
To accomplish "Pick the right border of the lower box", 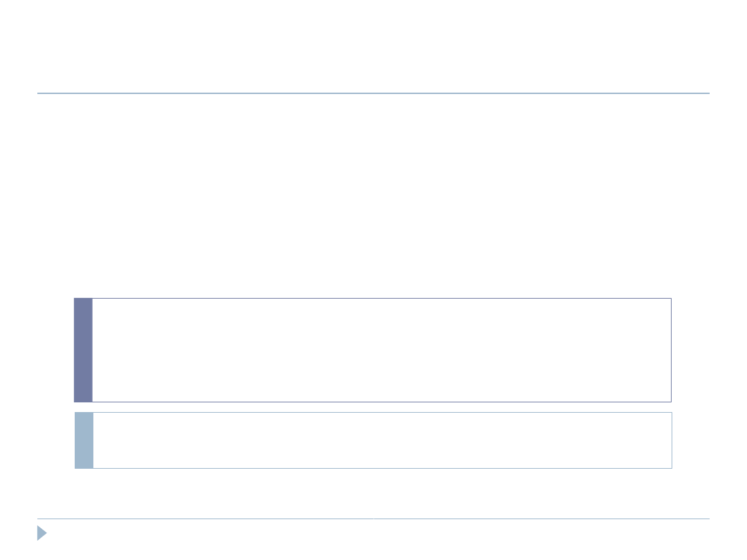I will tap(672, 440).
